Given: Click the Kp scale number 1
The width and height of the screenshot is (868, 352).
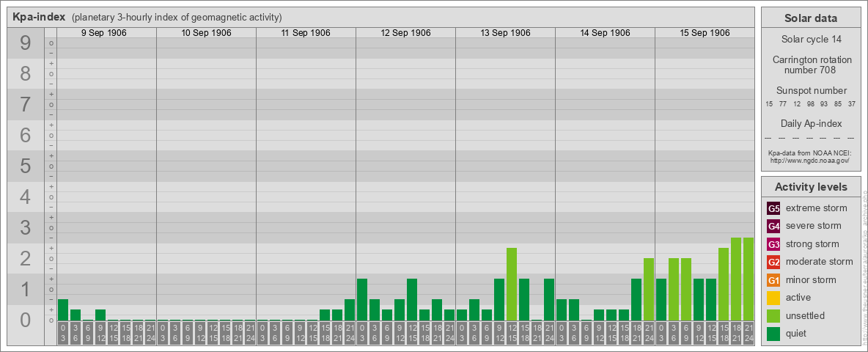Looking at the screenshot, I should coord(26,289).
